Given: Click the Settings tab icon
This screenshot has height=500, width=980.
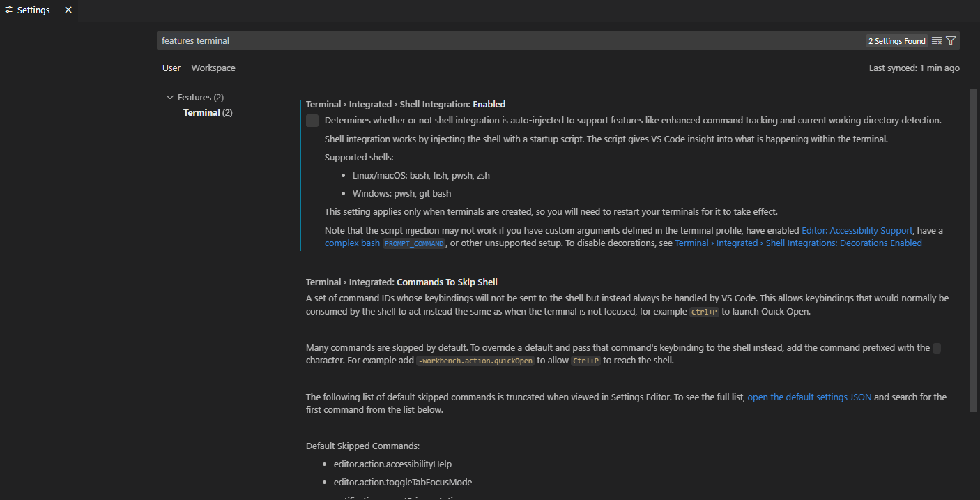Looking at the screenshot, I should [9, 10].
